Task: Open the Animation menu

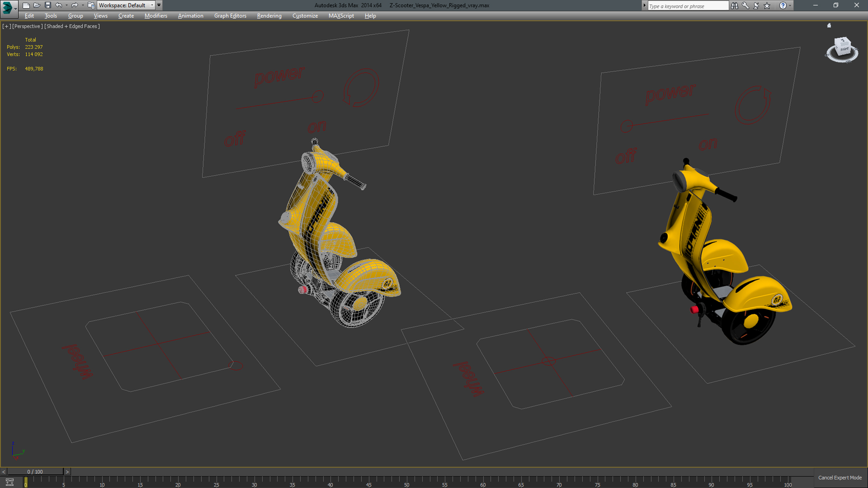Action: coord(190,16)
